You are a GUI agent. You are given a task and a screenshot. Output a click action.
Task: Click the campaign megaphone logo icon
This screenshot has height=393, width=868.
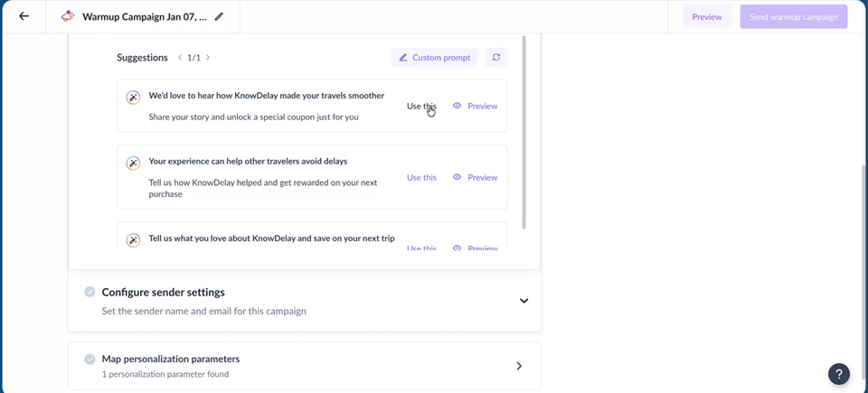click(x=68, y=16)
